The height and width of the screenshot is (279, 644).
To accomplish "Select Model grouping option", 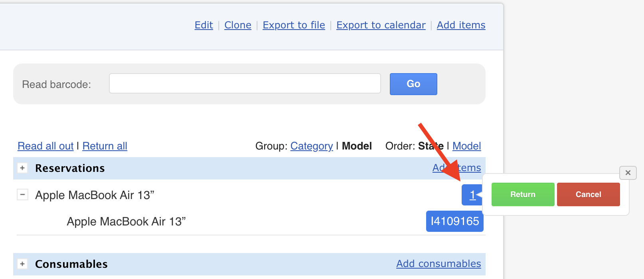I will [x=357, y=146].
